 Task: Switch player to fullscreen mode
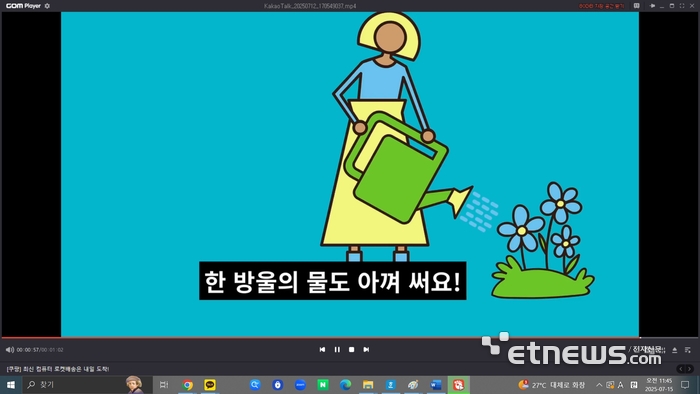point(682,6)
